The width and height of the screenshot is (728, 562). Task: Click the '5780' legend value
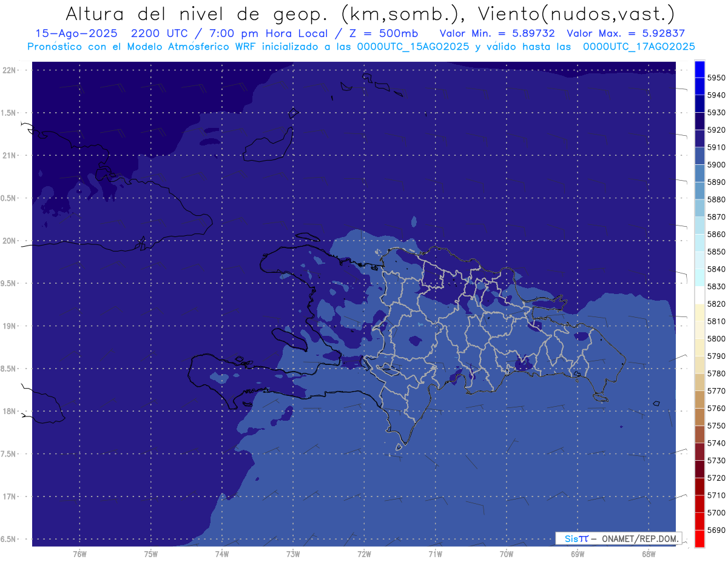click(x=716, y=373)
